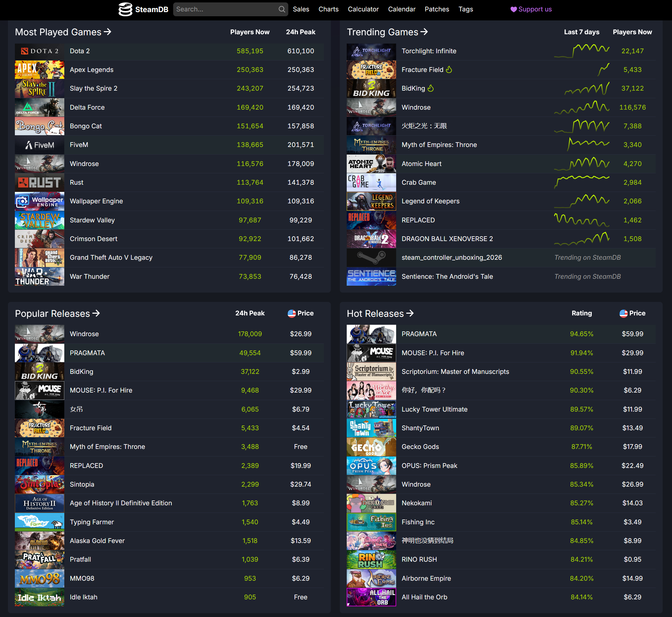
Task: Open the Patches menu item
Action: 437,9
